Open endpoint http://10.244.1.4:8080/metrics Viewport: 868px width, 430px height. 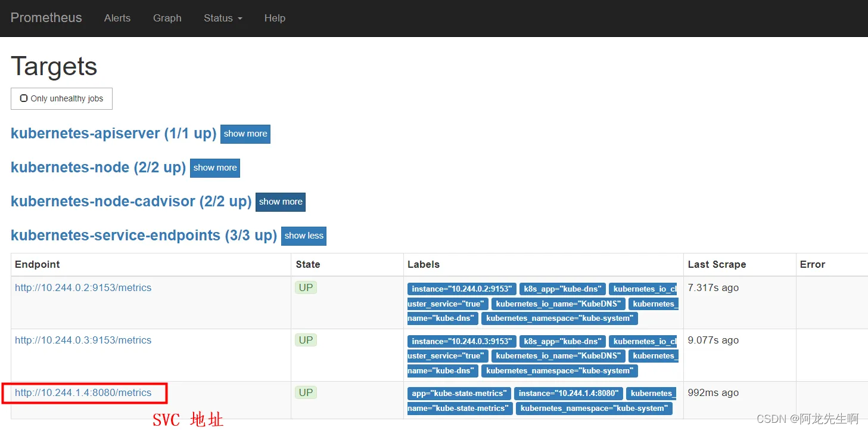[x=83, y=392]
